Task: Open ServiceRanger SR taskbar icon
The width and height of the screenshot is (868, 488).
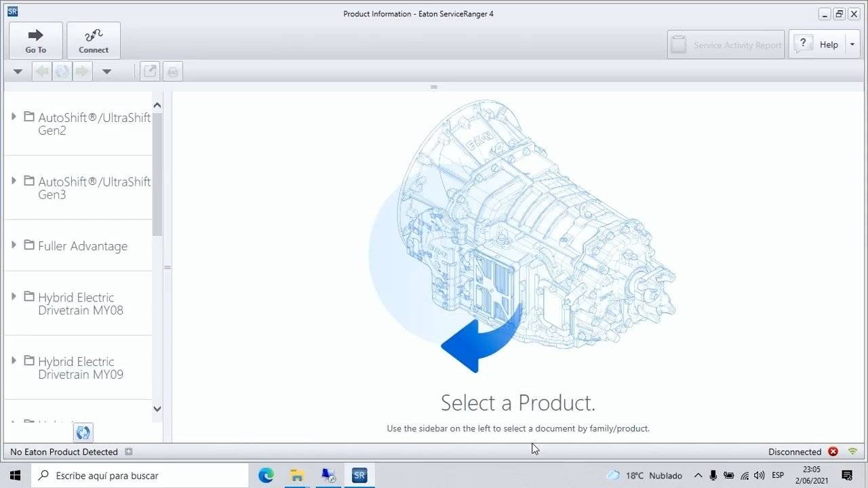Action: pos(359,475)
